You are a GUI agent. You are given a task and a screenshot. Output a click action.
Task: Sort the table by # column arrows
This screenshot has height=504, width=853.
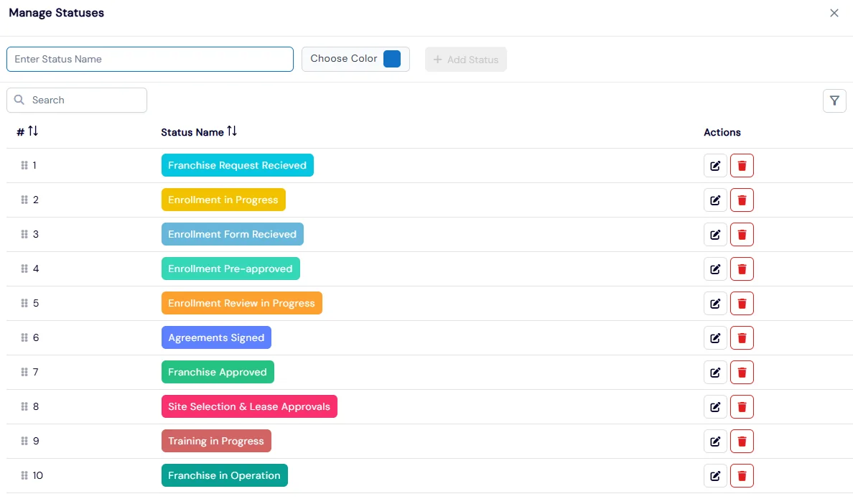[x=33, y=131]
